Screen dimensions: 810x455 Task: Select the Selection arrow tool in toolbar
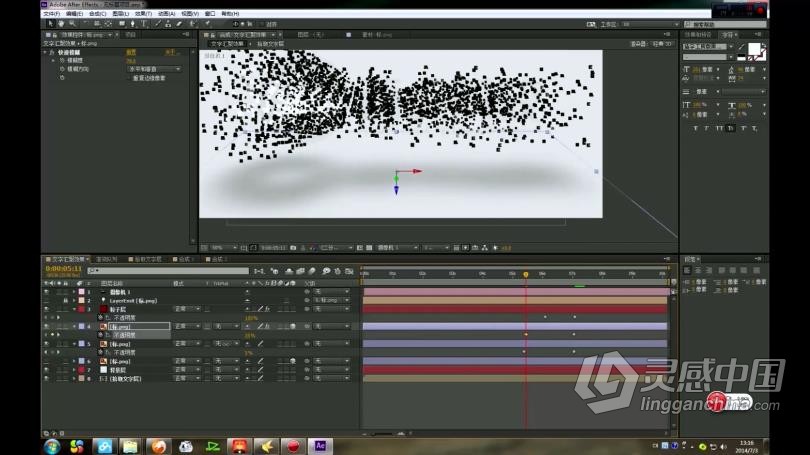click(x=50, y=24)
